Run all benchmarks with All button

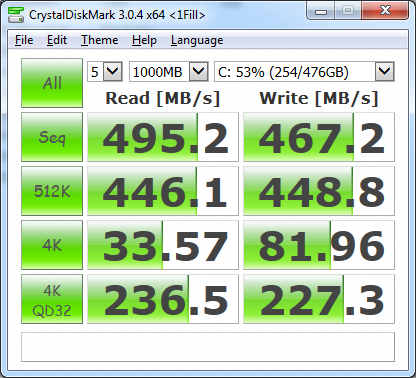point(52,83)
